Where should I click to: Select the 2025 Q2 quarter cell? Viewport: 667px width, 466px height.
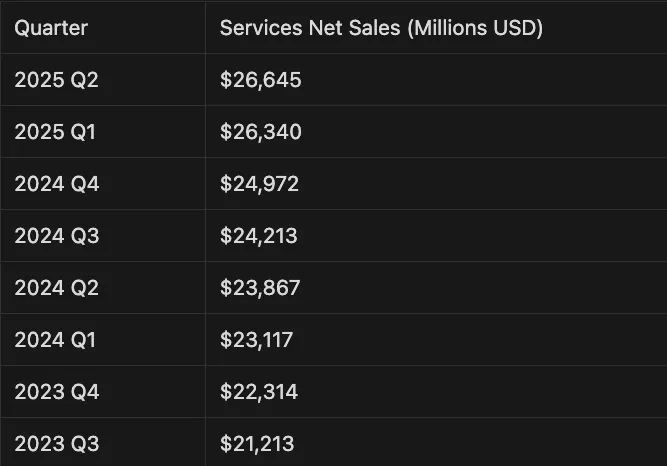coord(57,80)
